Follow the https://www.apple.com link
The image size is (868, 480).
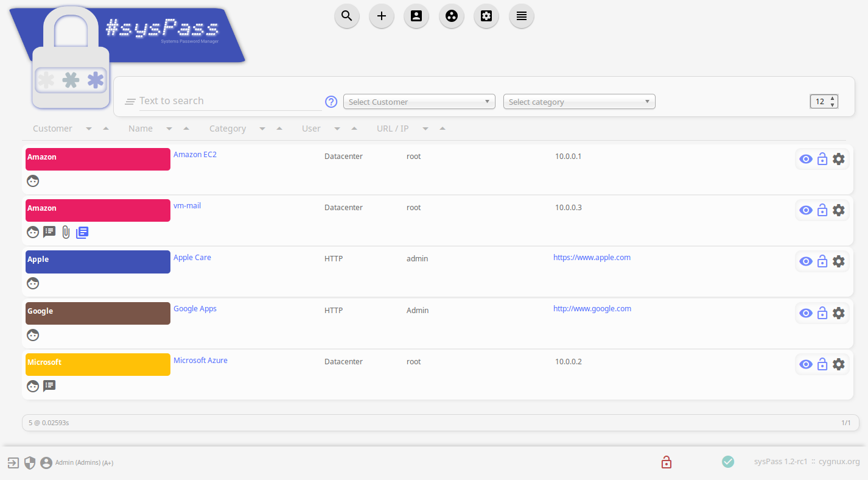592,258
